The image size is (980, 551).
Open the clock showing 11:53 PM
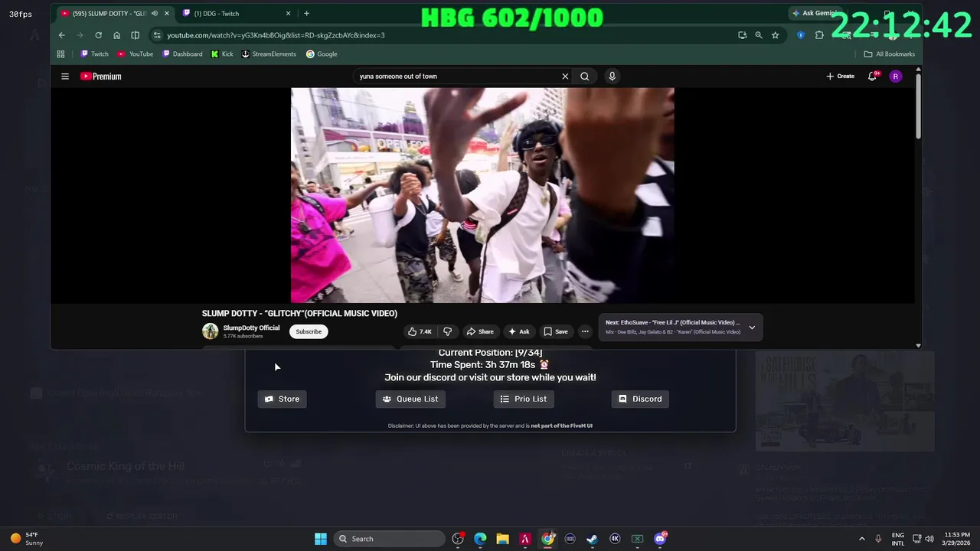(957, 539)
